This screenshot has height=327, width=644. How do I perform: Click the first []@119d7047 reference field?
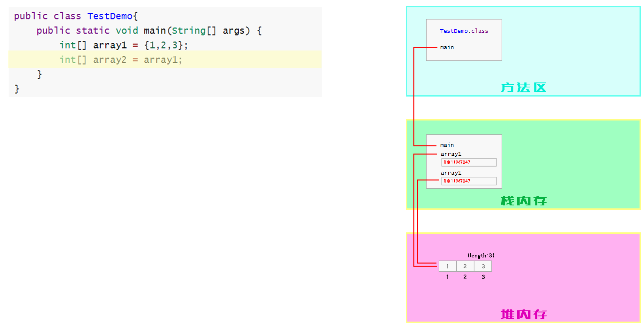tap(468, 162)
